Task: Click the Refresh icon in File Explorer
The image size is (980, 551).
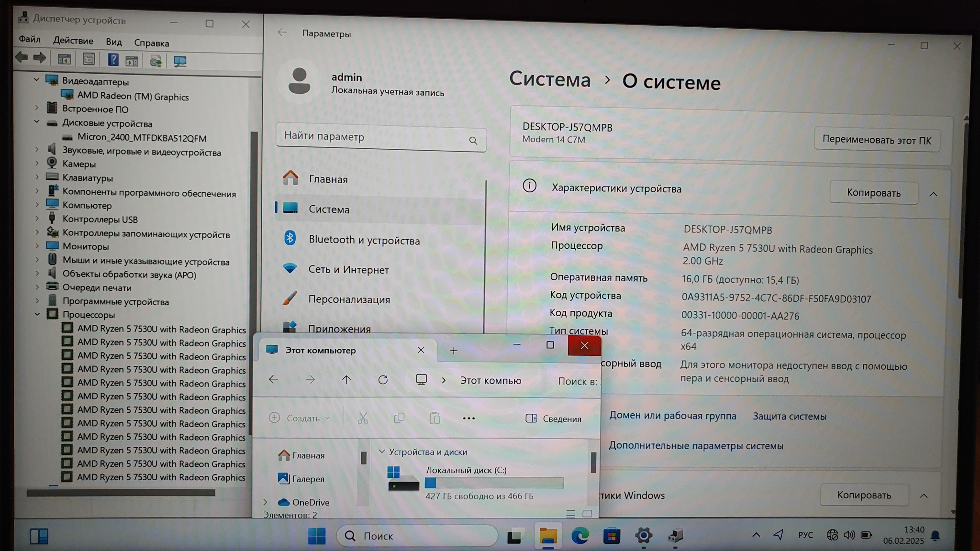Action: 383,380
